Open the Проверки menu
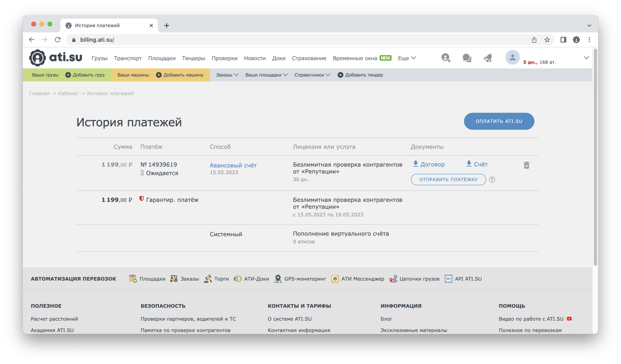The width and height of the screenshot is (621, 364). coord(224,58)
